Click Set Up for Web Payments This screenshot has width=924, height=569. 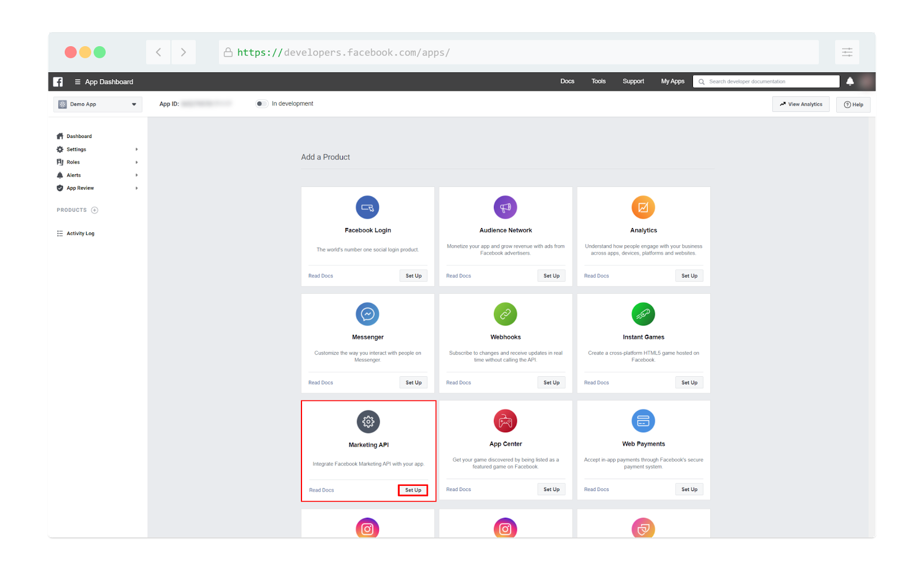[x=690, y=489]
